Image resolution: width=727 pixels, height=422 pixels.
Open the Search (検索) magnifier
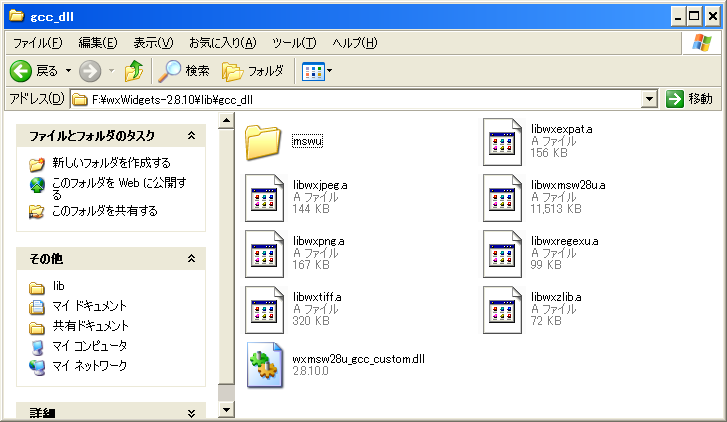click(169, 71)
